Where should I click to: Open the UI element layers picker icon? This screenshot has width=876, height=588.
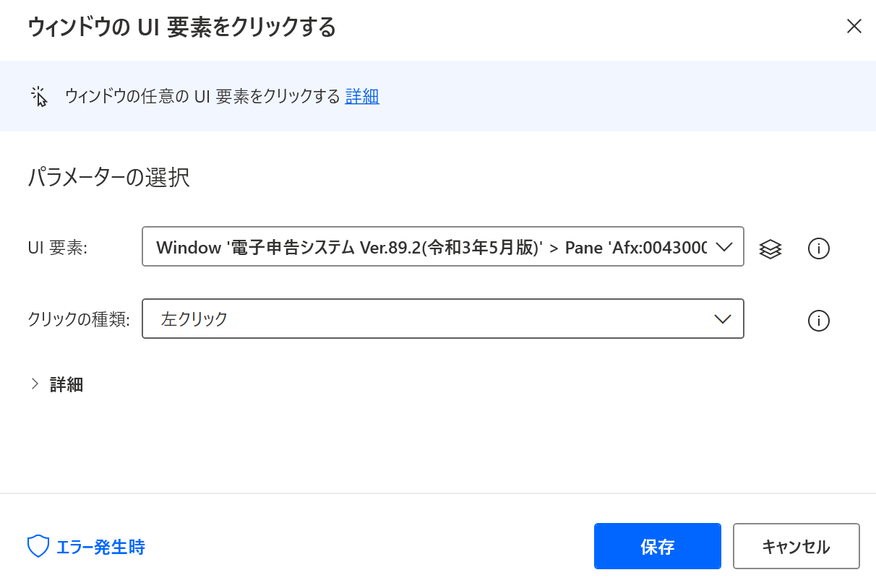pos(770,248)
